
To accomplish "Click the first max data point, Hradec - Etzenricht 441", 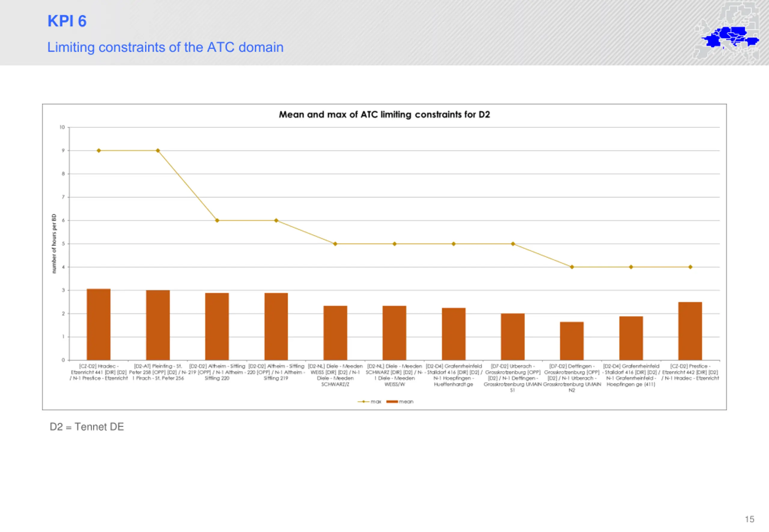I will coord(99,151).
